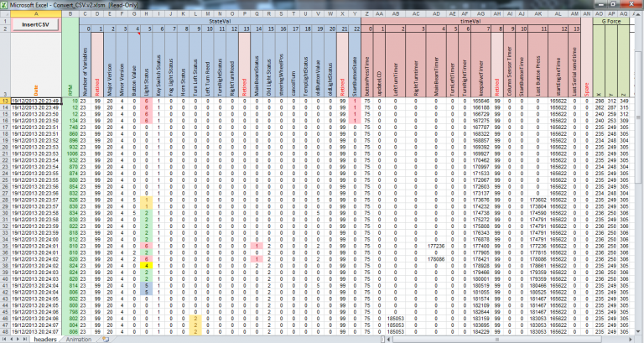Select blue Light Status cell in row 41

pos(146,285)
